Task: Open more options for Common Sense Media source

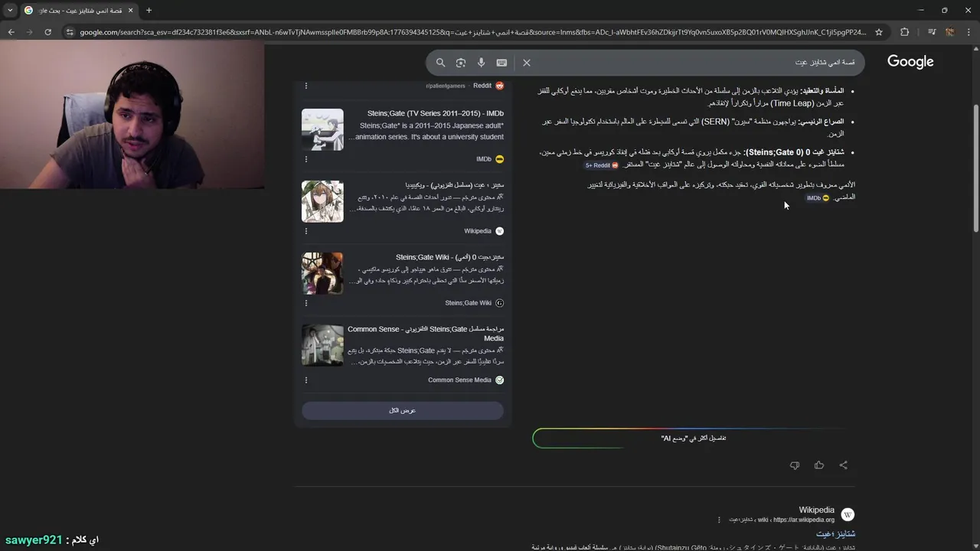Action: (306, 380)
